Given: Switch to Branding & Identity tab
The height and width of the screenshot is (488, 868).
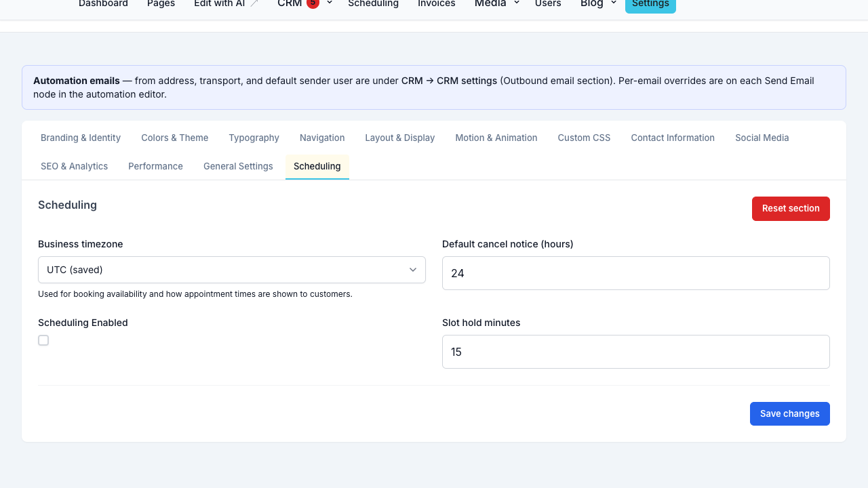Looking at the screenshot, I should (81, 138).
